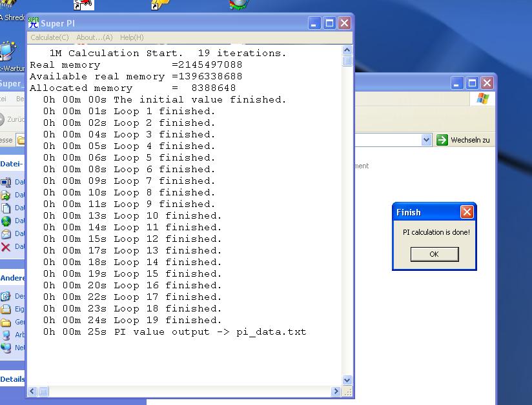The height and width of the screenshot is (405, 532).
Task: Open the About...(A) menu
Action: tap(94, 37)
